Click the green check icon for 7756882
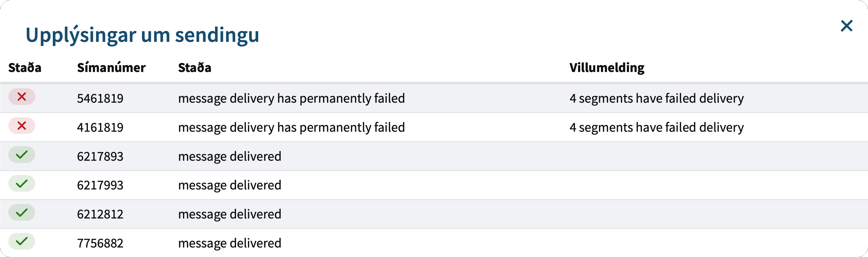The image size is (868, 257). pyautogui.click(x=22, y=241)
